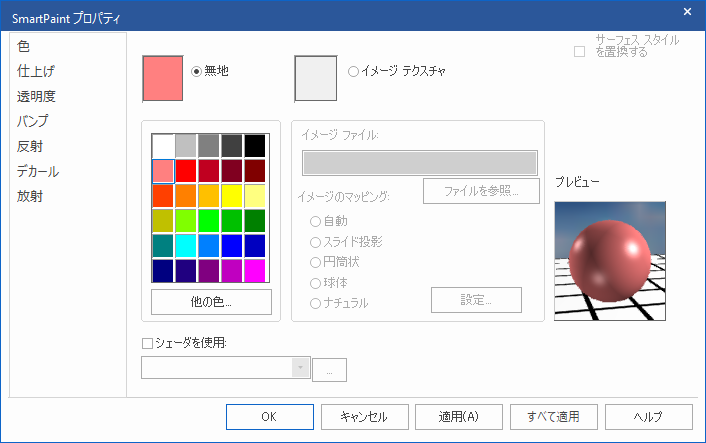Open the バンプ category
The image size is (706, 443).
(32, 121)
